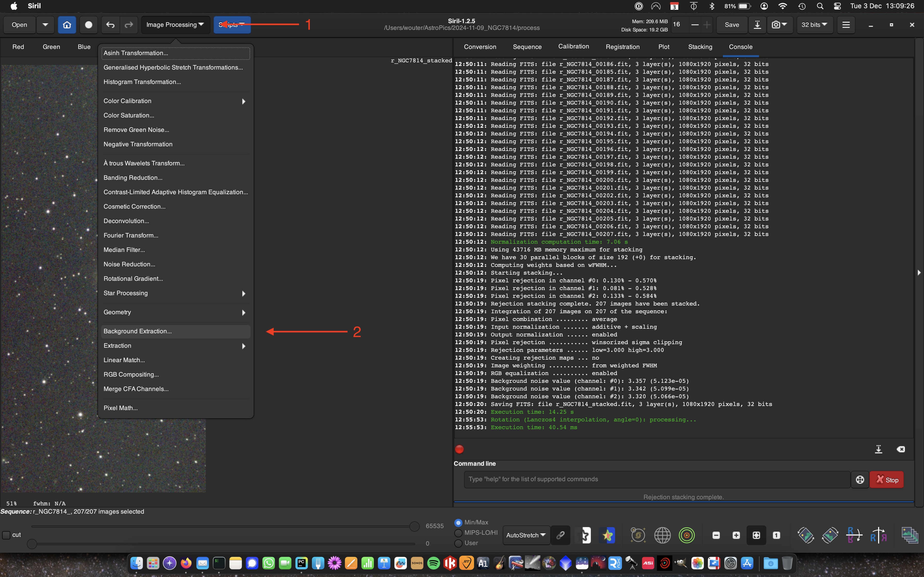Switch to the Stacking tab
924x577 pixels.
point(700,47)
